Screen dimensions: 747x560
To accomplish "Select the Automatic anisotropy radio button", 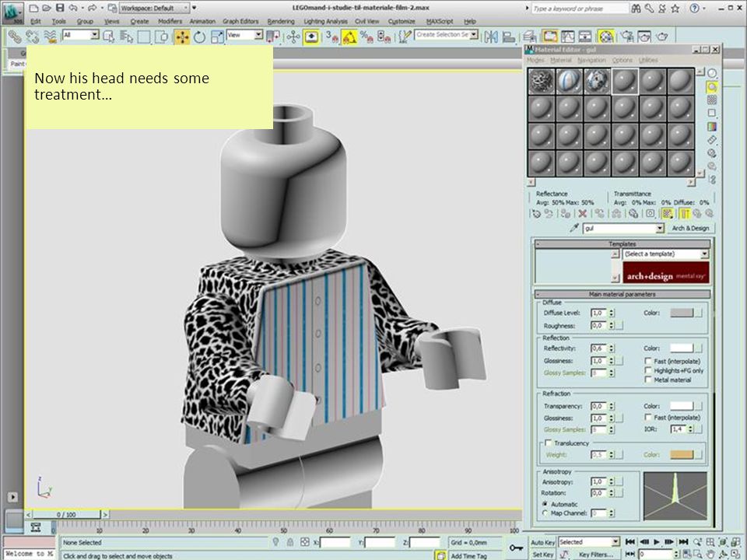I will 545,504.
